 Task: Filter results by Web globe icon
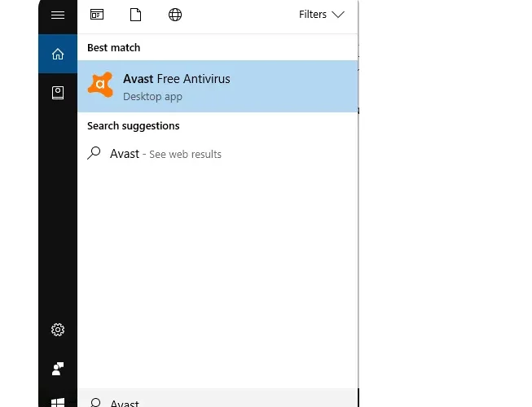coord(175,15)
